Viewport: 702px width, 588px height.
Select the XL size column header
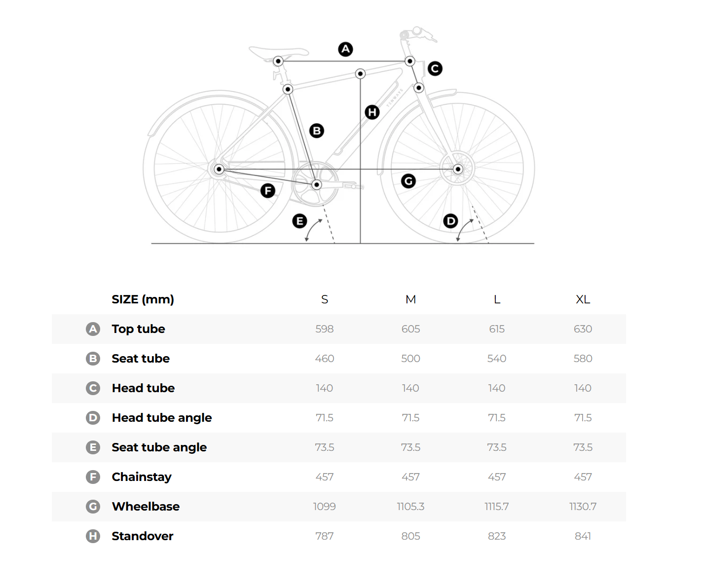point(583,299)
